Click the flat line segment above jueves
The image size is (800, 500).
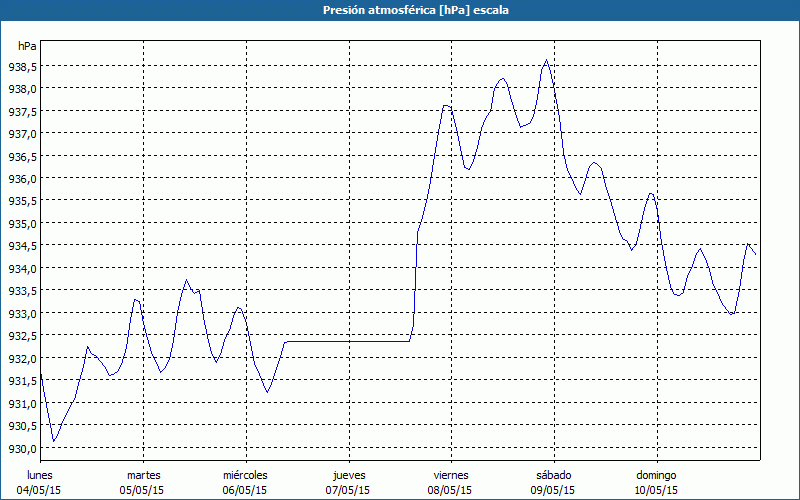[x=348, y=342]
